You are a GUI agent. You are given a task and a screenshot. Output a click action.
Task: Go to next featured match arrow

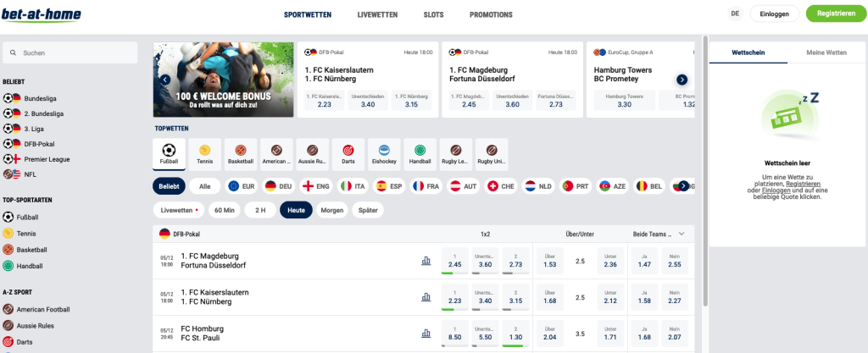click(682, 80)
